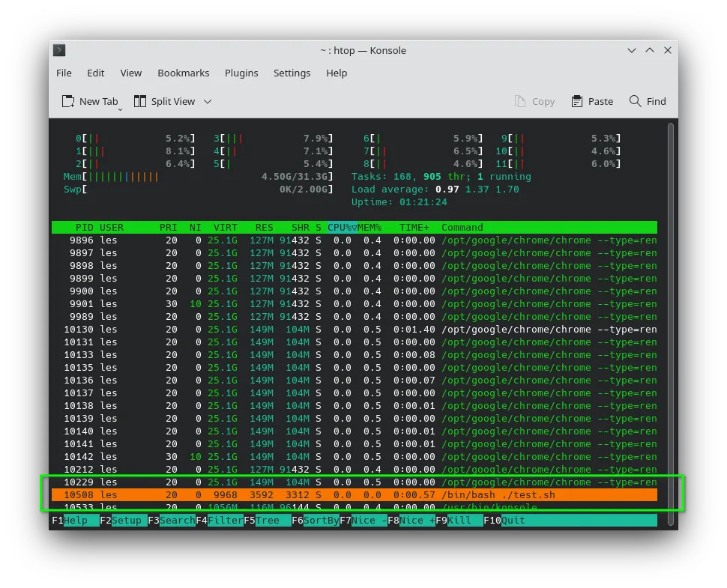Open the Plugins menu
The height and width of the screenshot is (588, 727).
pyautogui.click(x=241, y=73)
